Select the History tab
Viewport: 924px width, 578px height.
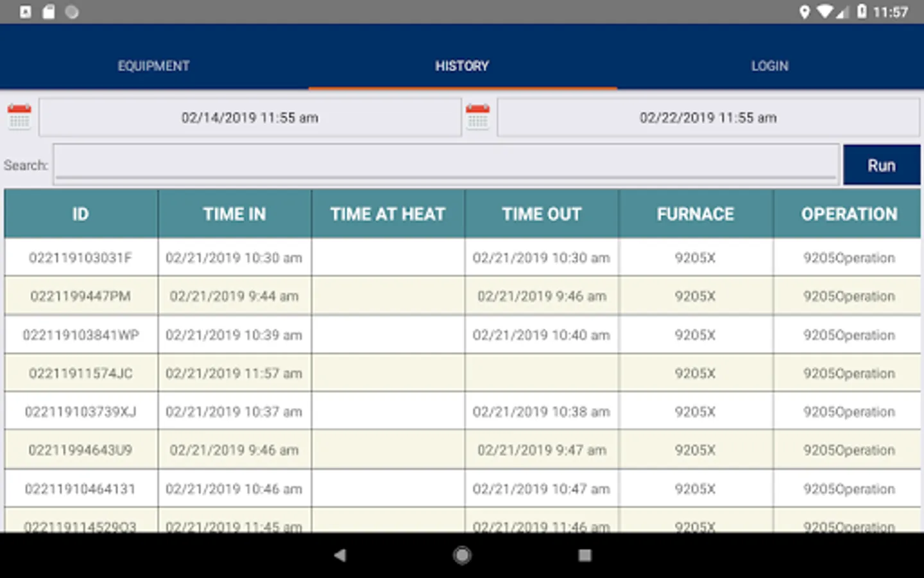(x=462, y=66)
